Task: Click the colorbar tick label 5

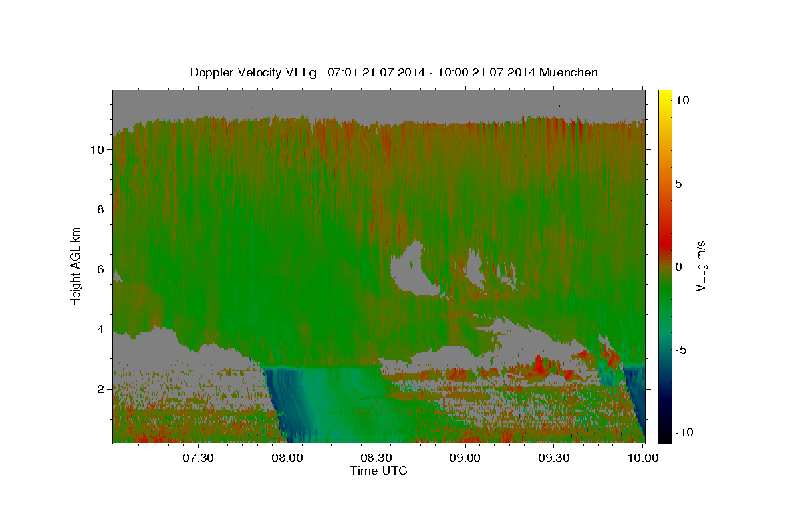Action: [x=679, y=184]
